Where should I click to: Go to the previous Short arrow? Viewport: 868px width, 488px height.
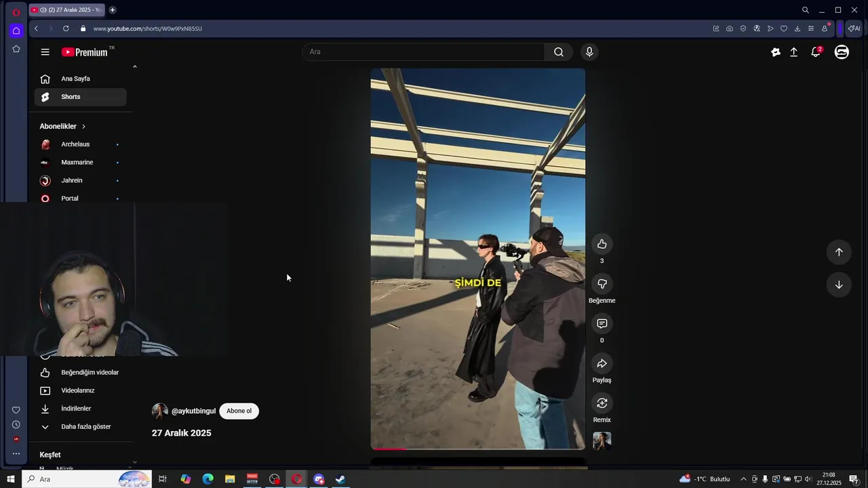[839, 252]
